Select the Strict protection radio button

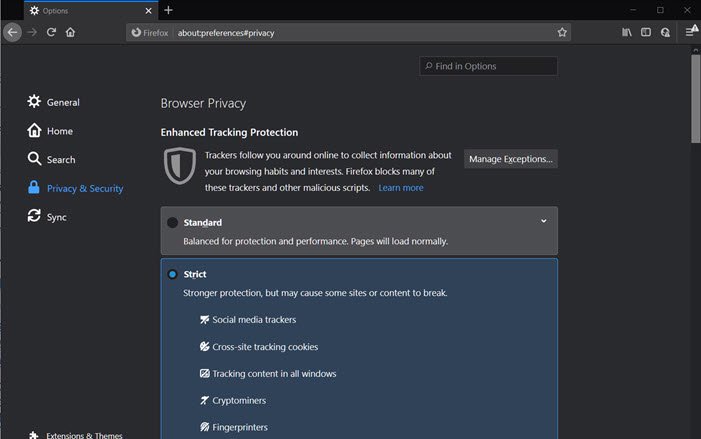click(172, 274)
